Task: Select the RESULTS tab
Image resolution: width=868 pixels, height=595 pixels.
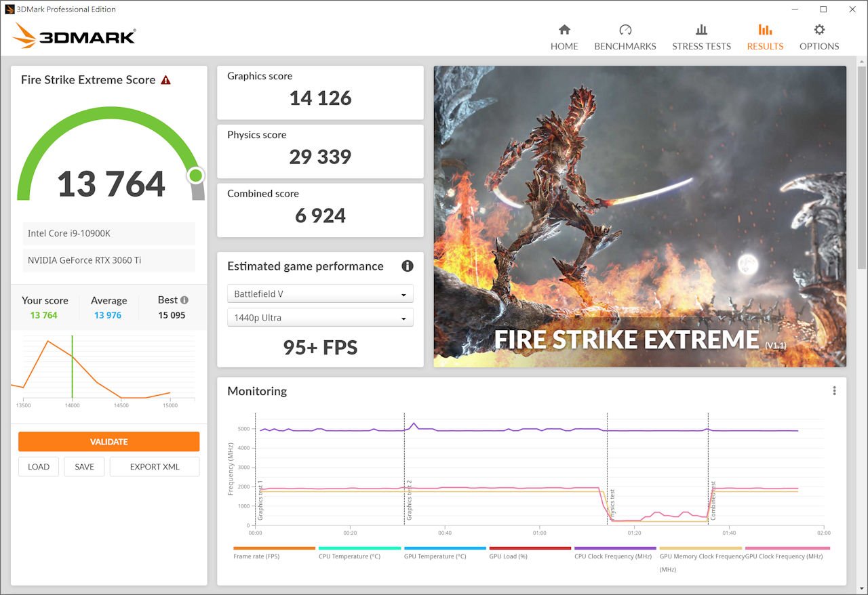Action: (x=765, y=37)
